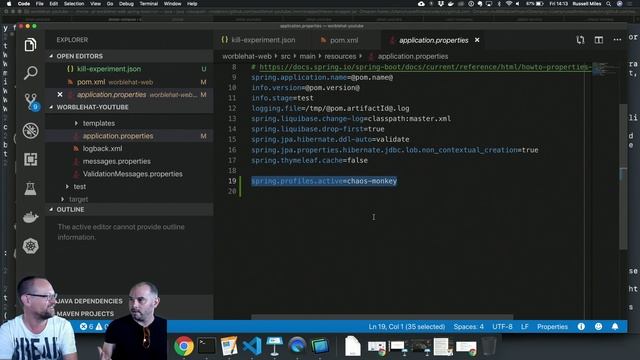This screenshot has width=640, height=360.
Task: Expand the test folder
Action: [x=79, y=187]
